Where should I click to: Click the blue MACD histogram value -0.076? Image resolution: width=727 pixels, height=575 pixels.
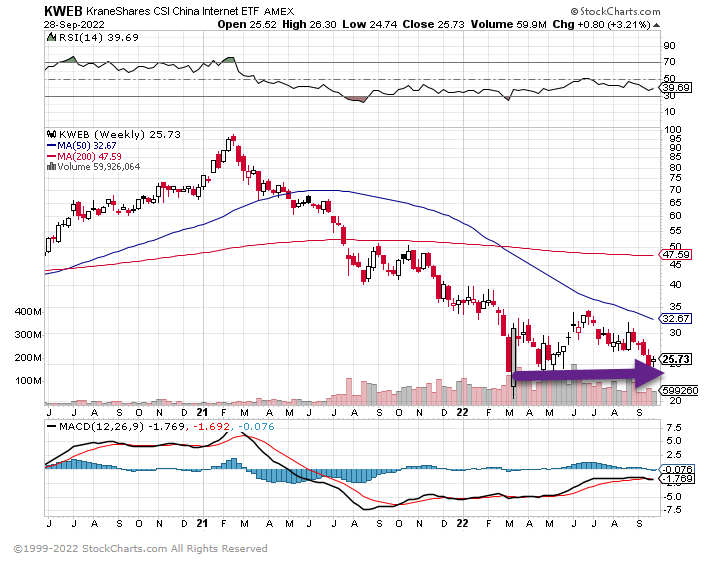pyautogui.click(x=256, y=427)
